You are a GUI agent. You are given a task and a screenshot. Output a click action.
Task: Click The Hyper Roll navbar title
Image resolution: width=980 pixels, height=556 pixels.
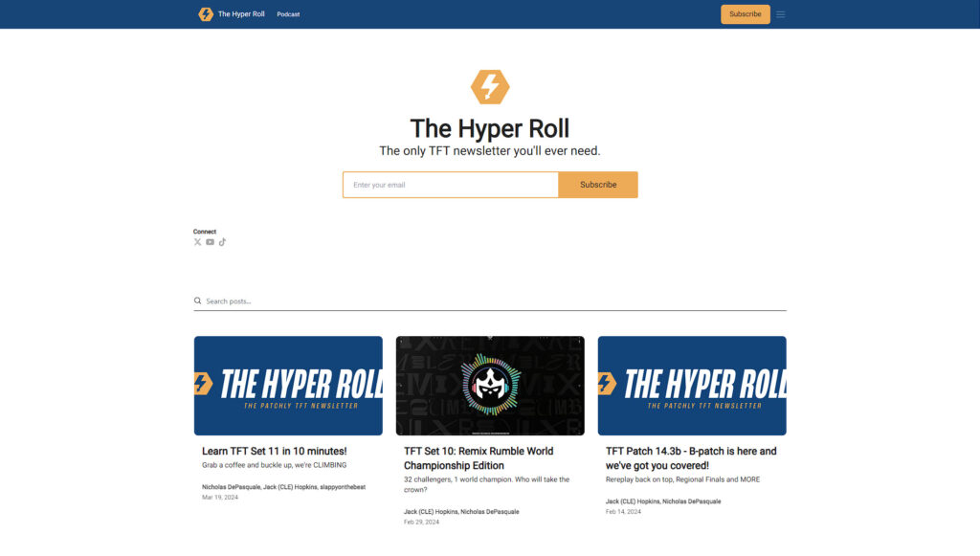point(241,14)
